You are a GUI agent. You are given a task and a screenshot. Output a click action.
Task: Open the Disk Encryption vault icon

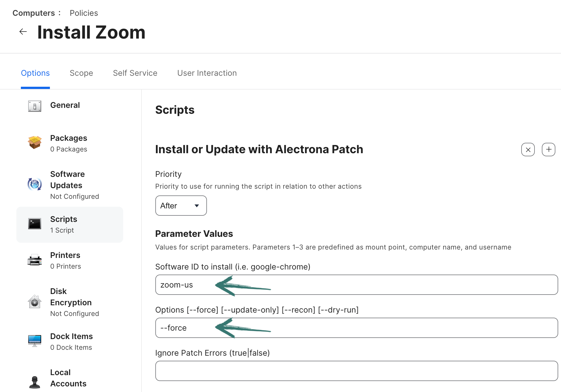point(35,302)
